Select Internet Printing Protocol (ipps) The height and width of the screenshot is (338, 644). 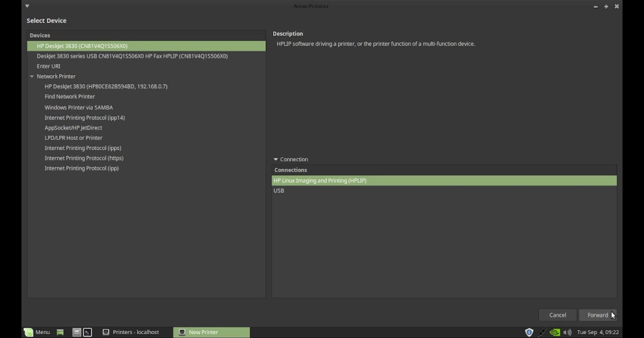[146, 148]
